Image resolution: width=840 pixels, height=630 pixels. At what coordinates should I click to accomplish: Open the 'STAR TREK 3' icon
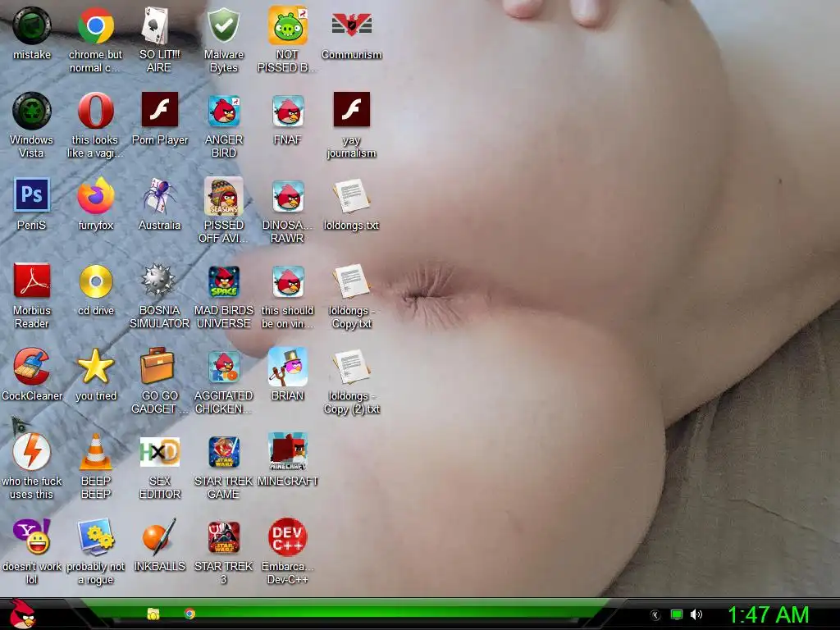coord(224,536)
